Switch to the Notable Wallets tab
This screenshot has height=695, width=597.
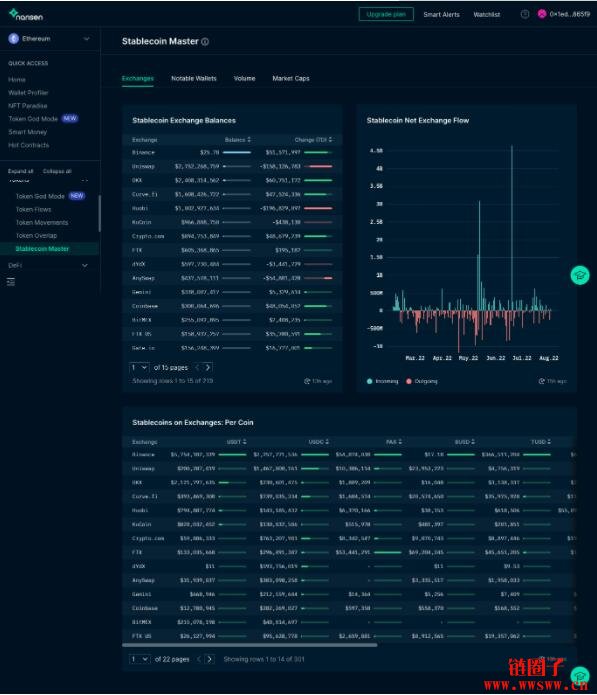tap(194, 78)
